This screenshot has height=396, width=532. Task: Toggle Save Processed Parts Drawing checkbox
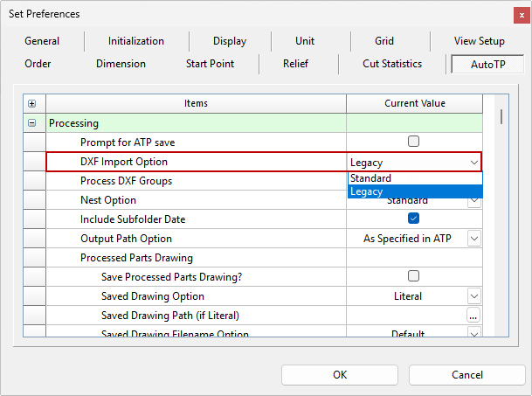coord(414,276)
